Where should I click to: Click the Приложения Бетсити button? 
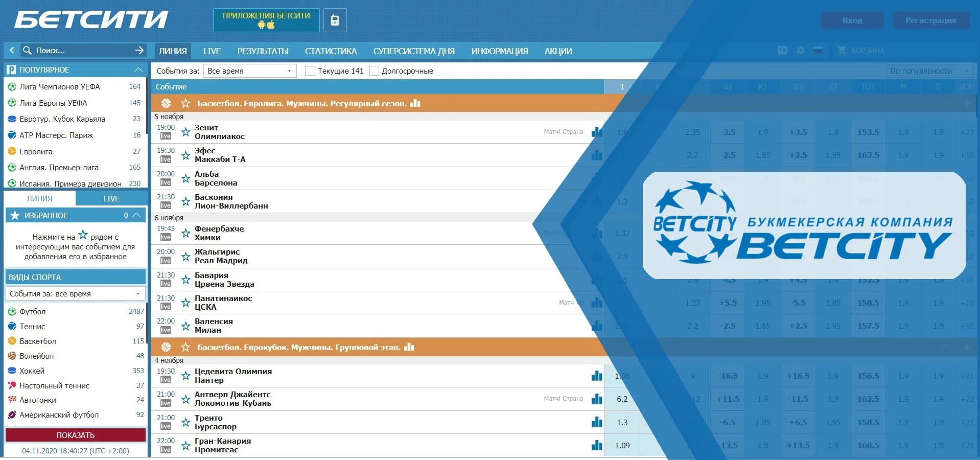coord(266,20)
